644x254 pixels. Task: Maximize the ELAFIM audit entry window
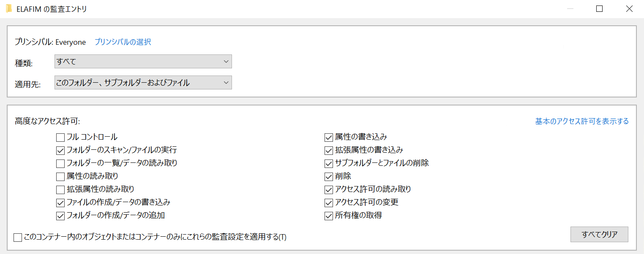[599, 9]
